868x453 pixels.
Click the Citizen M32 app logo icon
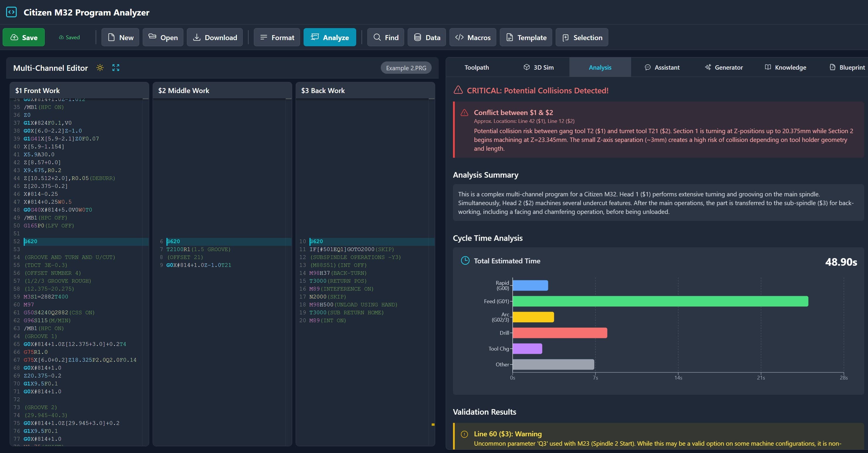pos(11,12)
